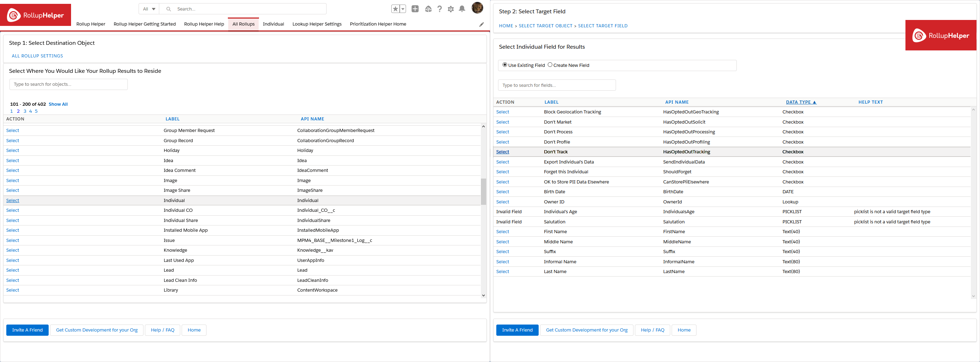Open the setup gear icon

[451, 9]
